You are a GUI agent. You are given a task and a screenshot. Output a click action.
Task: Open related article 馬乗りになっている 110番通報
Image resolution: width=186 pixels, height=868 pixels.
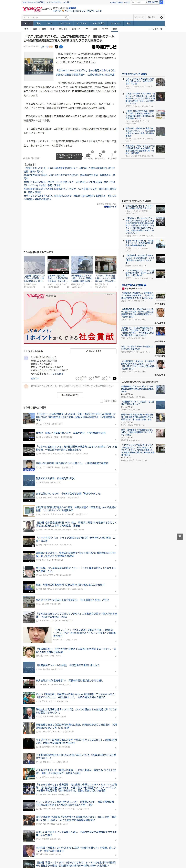pos(69,170)
